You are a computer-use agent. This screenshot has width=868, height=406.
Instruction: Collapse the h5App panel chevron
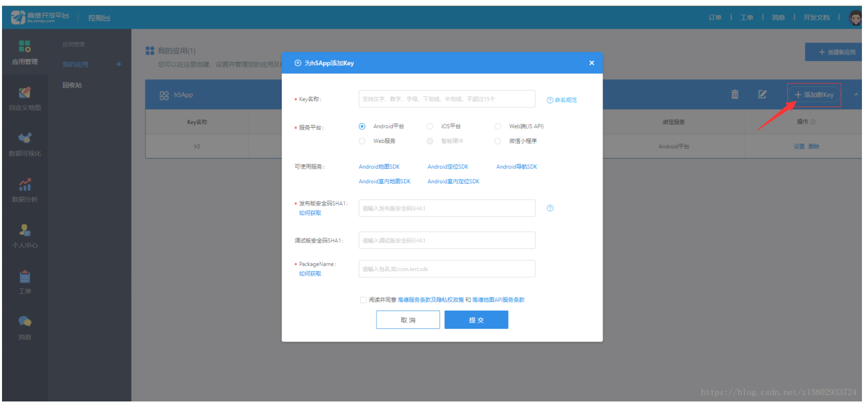(856, 94)
